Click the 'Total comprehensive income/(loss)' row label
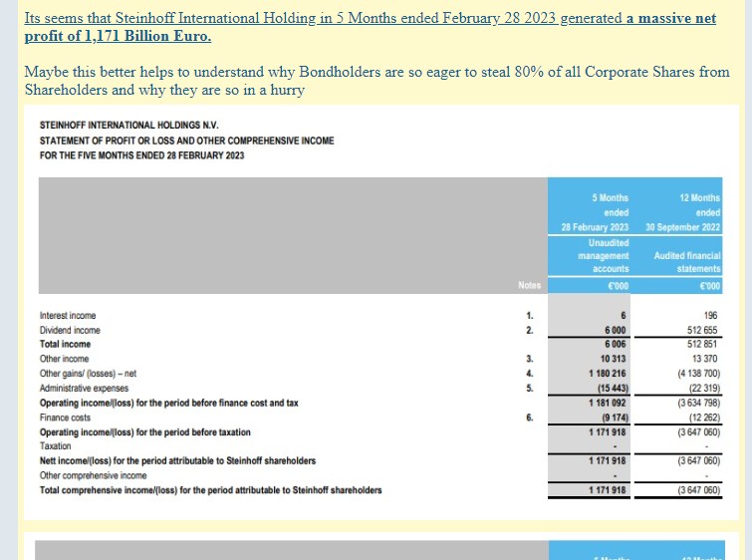This screenshot has height=560, width=752. 210,490
